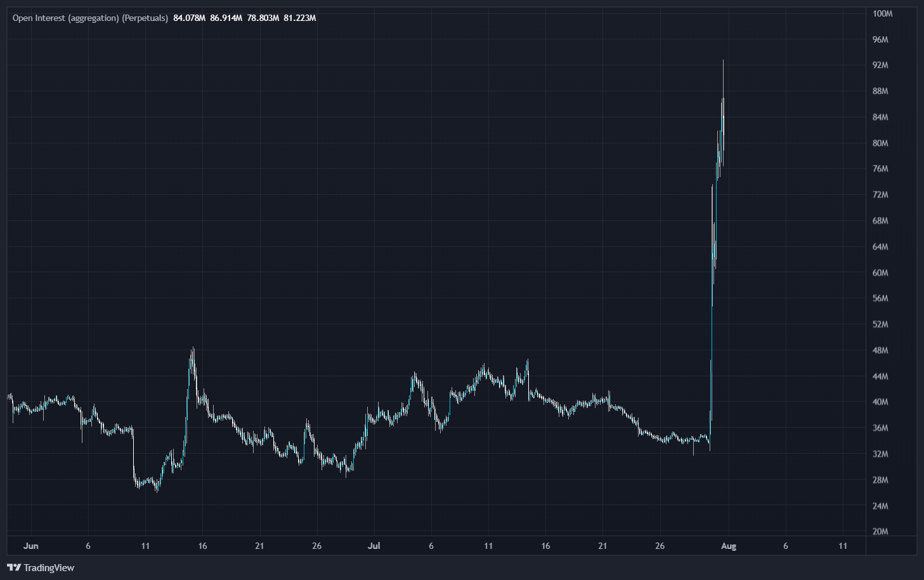This screenshot has height=580, width=924.
Task: Open the TradingView text link
Action: pyautogui.click(x=49, y=568)
